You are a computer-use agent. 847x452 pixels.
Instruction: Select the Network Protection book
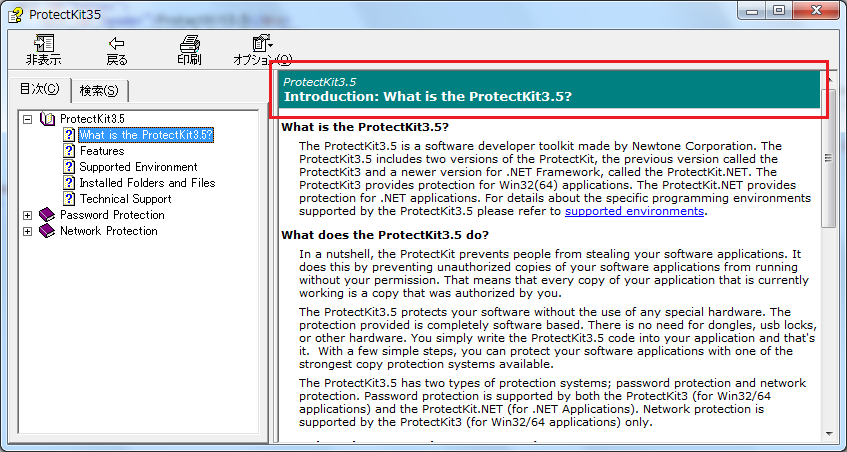click(109, 231)
